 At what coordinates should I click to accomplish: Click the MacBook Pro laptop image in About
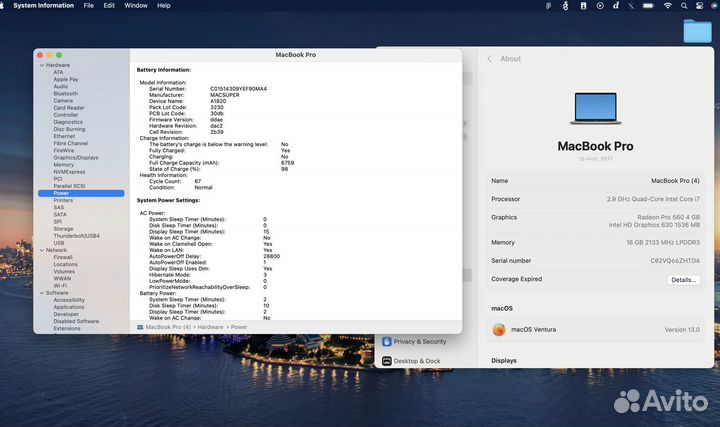[x=596, y=108]
